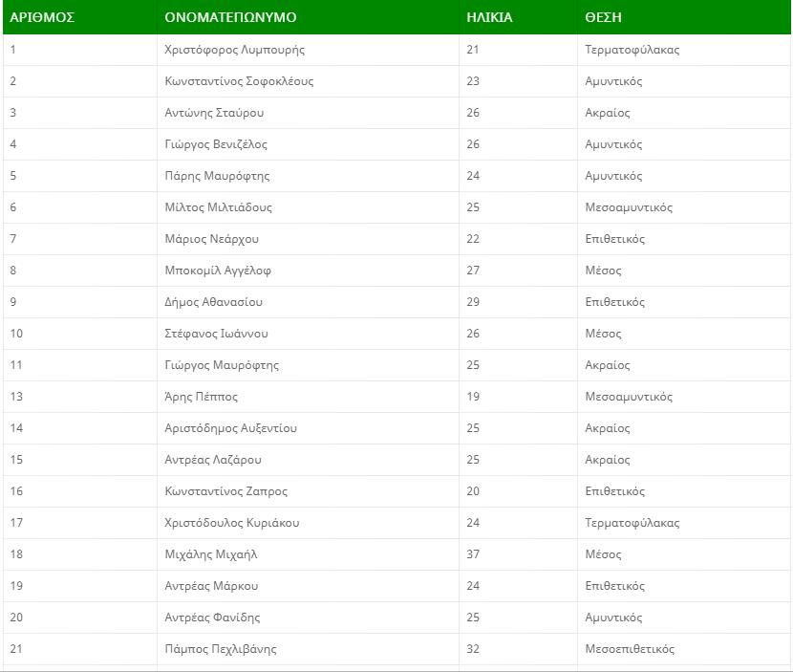This screenshot has height=672, width=793.
Task: Click on Πάρης Μαυρόφτης name
Action: (x=217, y=176)
